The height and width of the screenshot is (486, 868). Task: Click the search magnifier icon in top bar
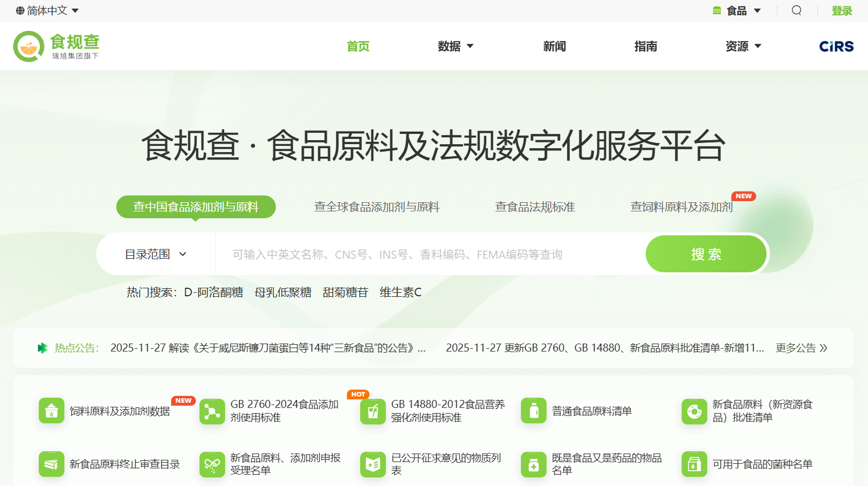(796, 10)
